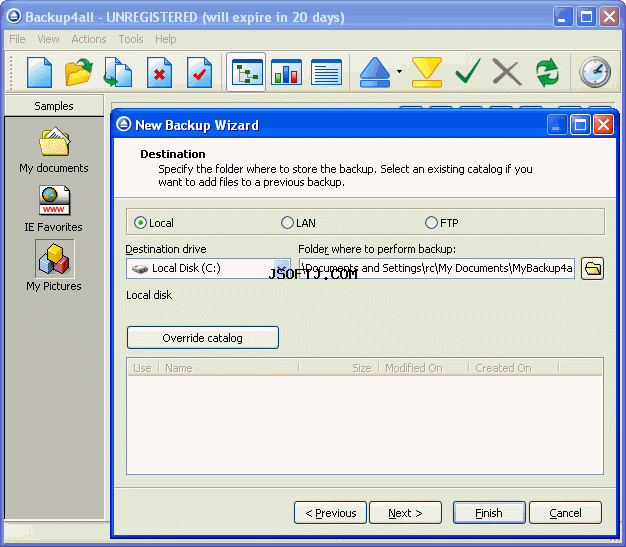Show the summary text view icon
Viewport: 626px width, 547px height.
(x=326, y=72)
